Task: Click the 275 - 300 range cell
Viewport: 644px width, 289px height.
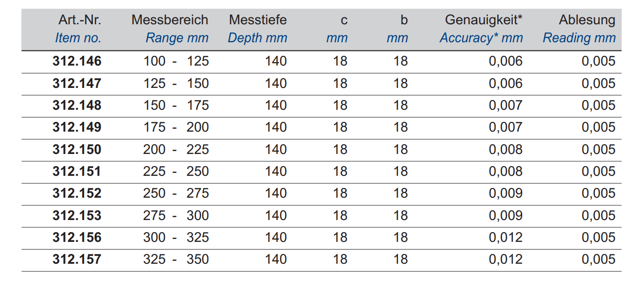Action: coord(176,216)
